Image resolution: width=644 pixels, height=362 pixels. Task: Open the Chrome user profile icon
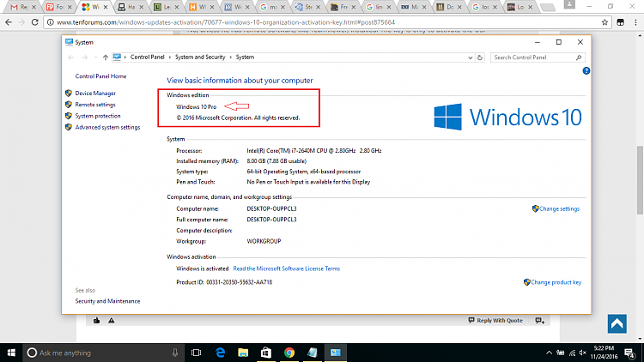(x=569, y=4)
